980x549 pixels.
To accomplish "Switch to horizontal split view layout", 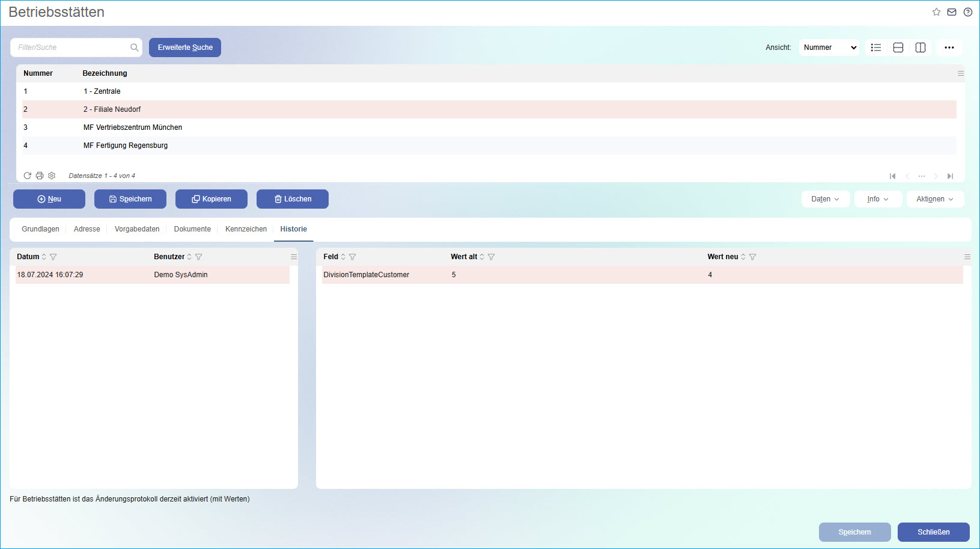I will [x=898, y=47].
